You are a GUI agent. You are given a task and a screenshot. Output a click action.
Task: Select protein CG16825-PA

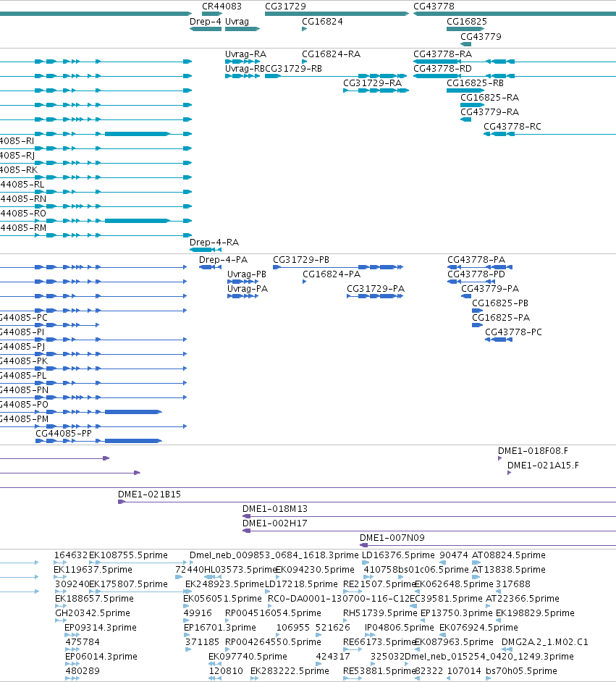pyautogui.click(x=501, y=318)
